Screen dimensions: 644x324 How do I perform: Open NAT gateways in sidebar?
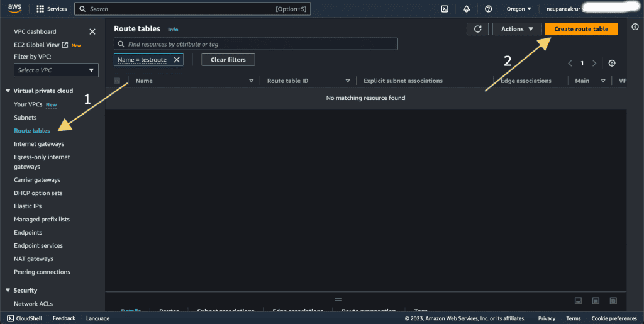click(x=34, y=259)
